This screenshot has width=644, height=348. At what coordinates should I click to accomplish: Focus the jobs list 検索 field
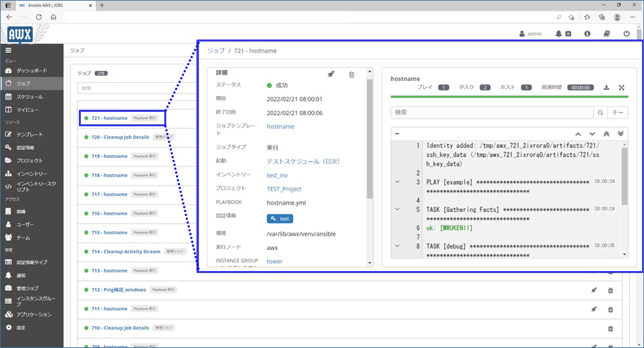(x=137, y=88)
